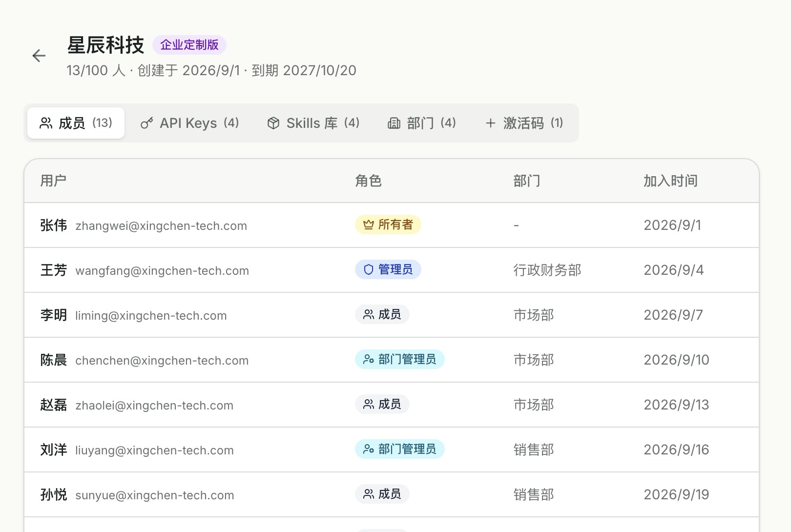The height and width of the screenshot is (532, 791).
Task: Click 市场部 in 李明's row
Action: point(534,315)
